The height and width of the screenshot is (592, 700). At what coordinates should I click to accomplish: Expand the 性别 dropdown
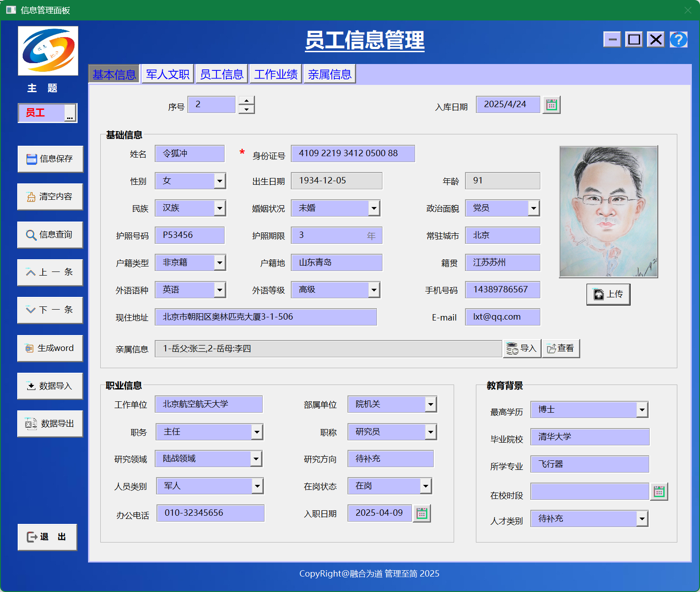(220, 181)
